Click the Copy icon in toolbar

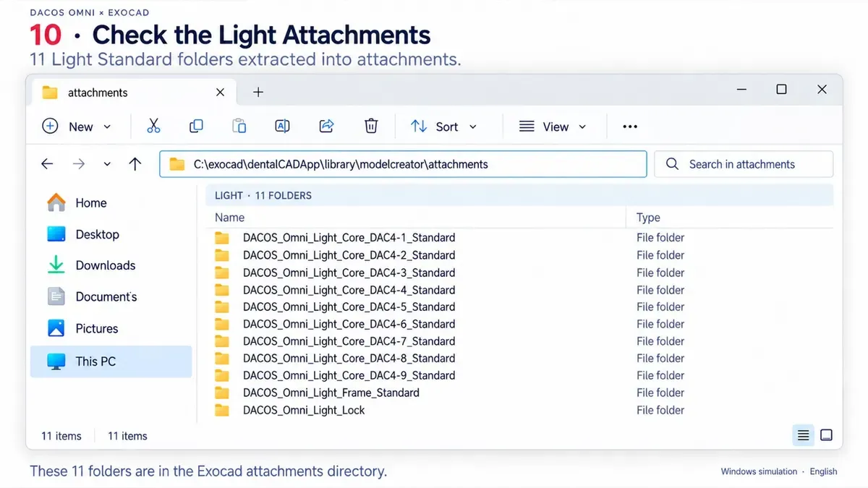coord(196,127)
